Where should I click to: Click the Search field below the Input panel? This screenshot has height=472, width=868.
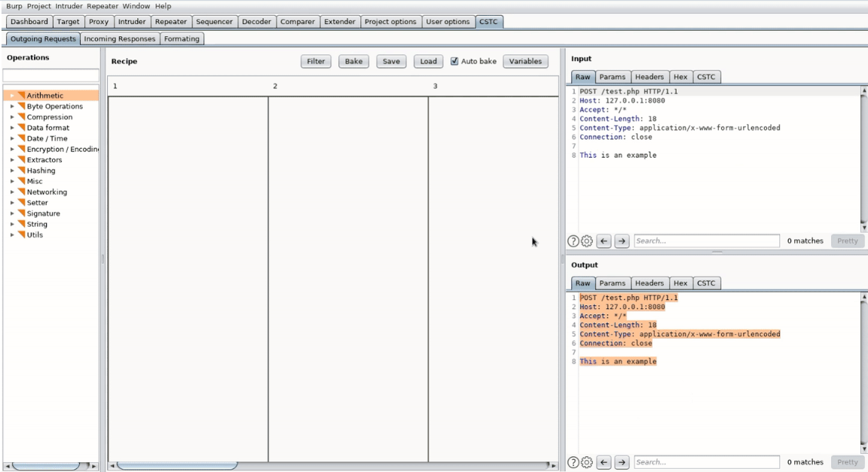[706, 241]
